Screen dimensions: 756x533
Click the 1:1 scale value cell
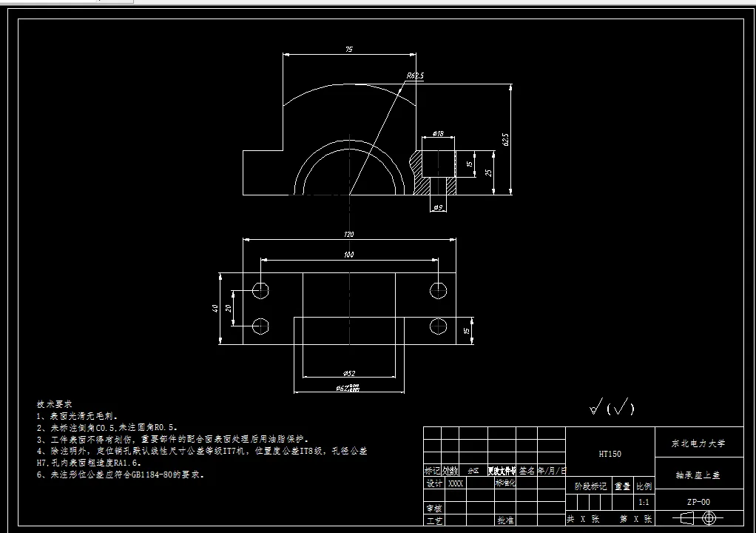pyautogui.click(x=644, y=502)
